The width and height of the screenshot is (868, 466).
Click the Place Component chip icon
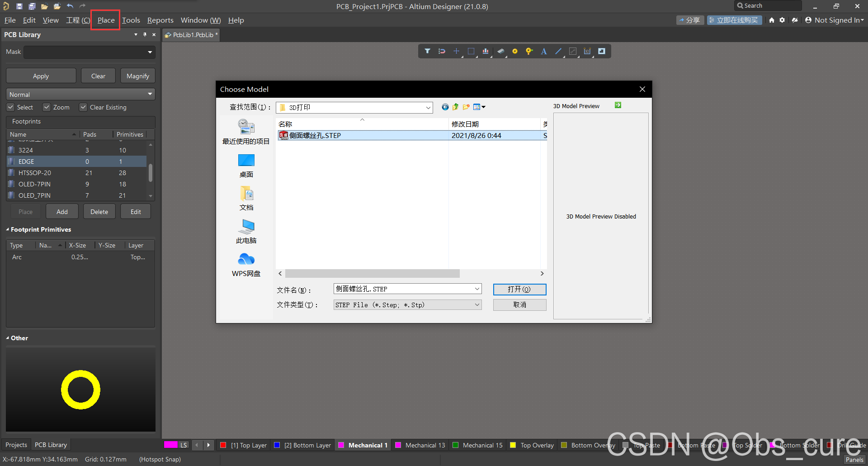[x=500, y=51]
